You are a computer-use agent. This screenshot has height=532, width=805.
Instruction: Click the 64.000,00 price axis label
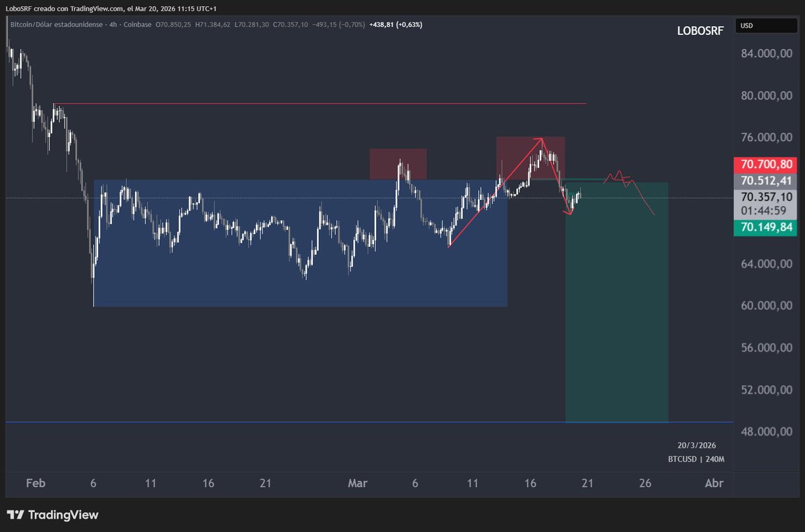coord(767,264)
